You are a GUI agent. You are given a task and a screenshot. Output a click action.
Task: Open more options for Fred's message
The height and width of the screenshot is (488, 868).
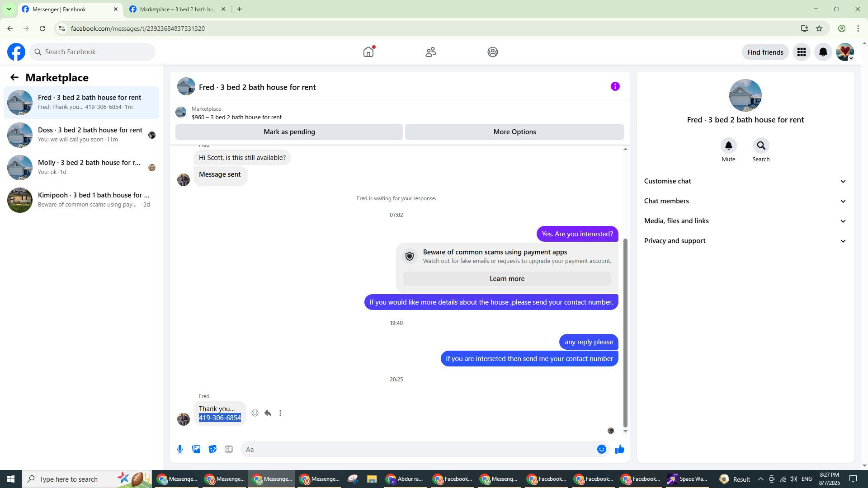280,413
